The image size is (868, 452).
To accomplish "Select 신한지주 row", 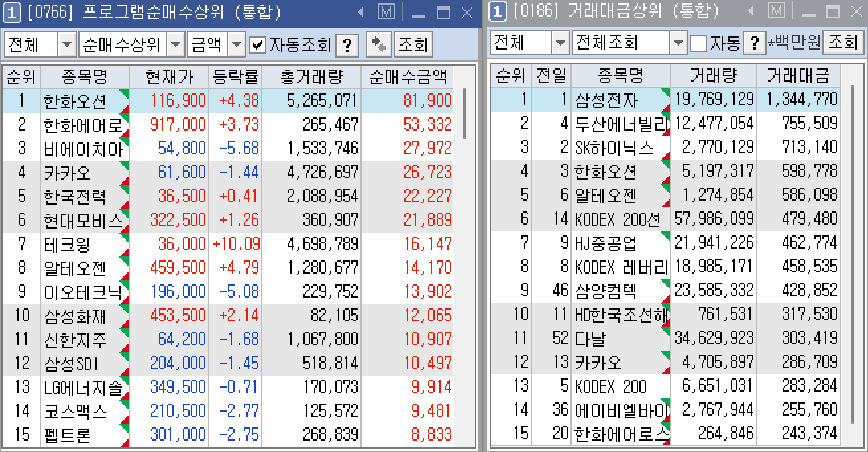I will (x=227, y=339).
